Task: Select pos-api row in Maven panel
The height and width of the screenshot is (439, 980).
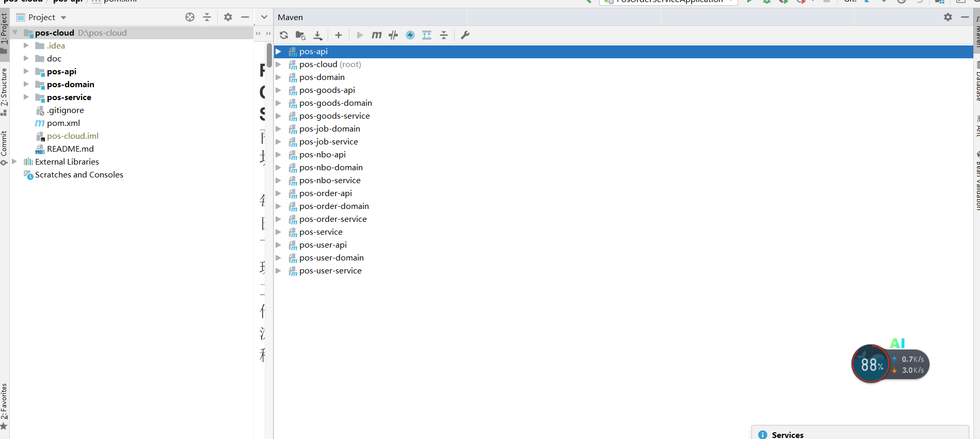Action: click(x=623, y=52)
